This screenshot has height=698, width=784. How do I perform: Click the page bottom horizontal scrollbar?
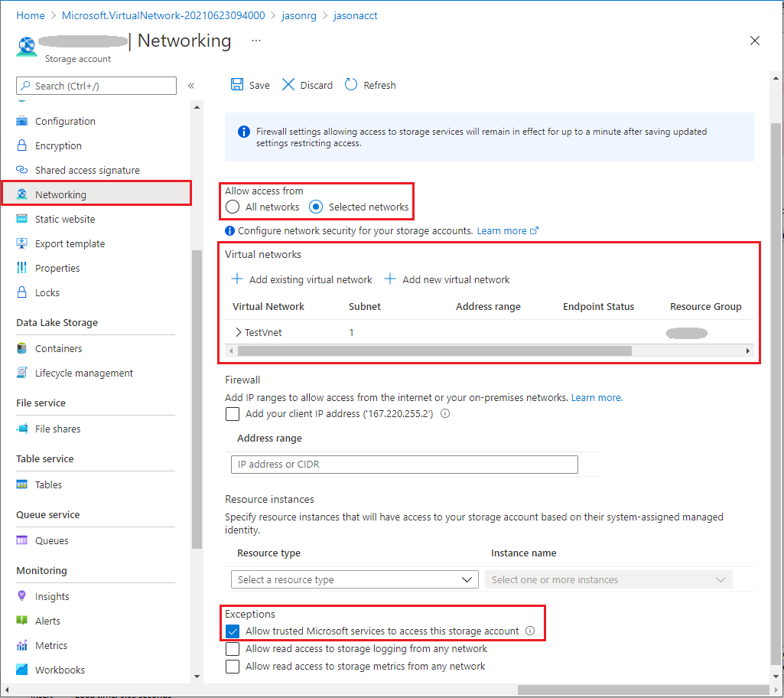[643, 690]
